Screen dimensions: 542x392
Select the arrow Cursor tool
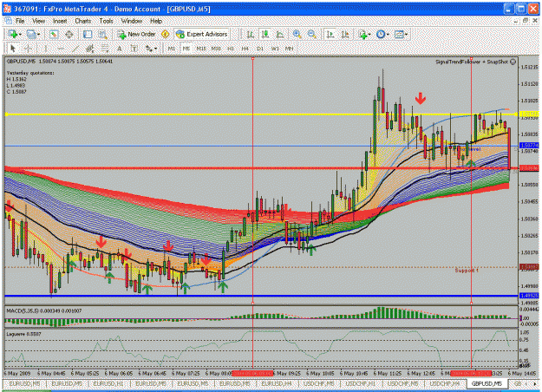(x=13, y=49)
